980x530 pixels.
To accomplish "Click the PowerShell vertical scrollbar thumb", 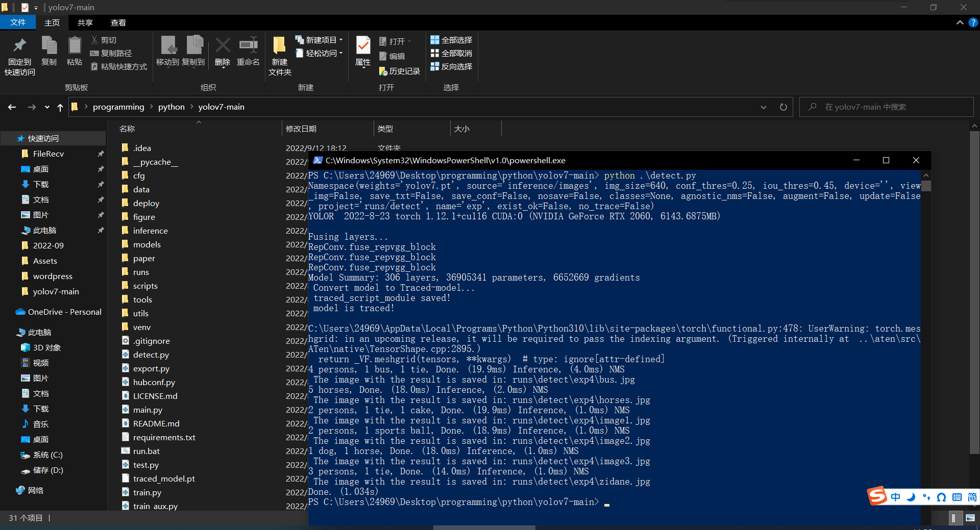I will coord(926,186).
